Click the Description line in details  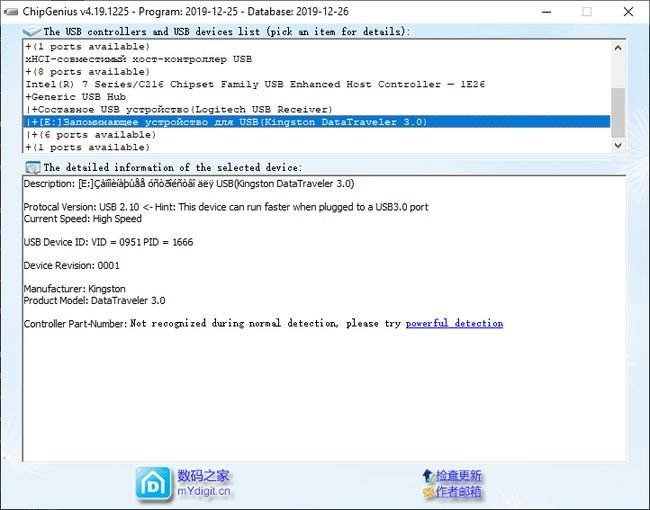pos(189,184)
